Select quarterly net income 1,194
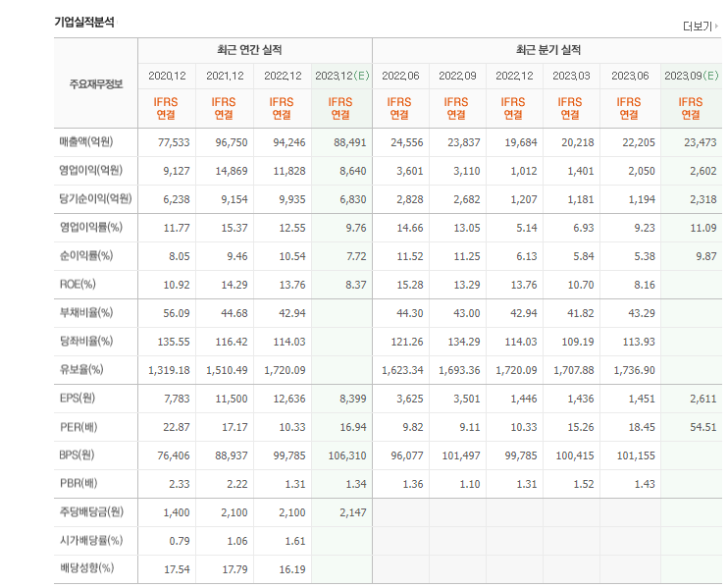The width and height of the screenshot is (728, 588). (642, 199)
